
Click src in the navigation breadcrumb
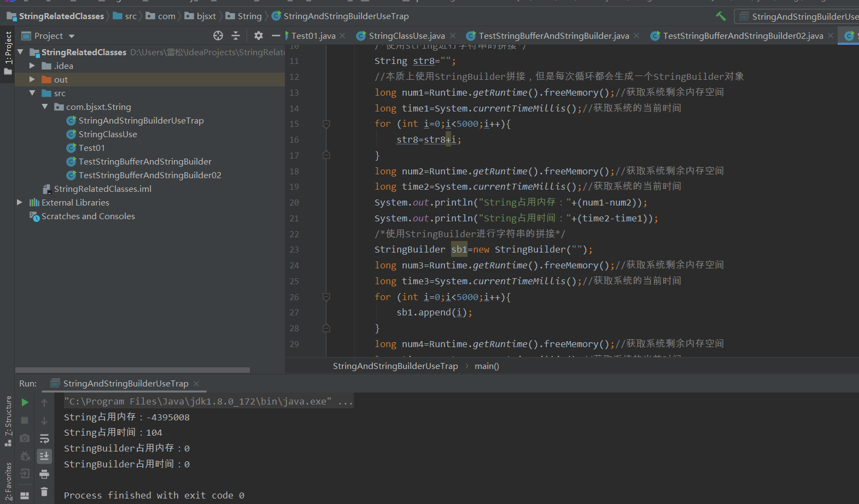point(125,16)
